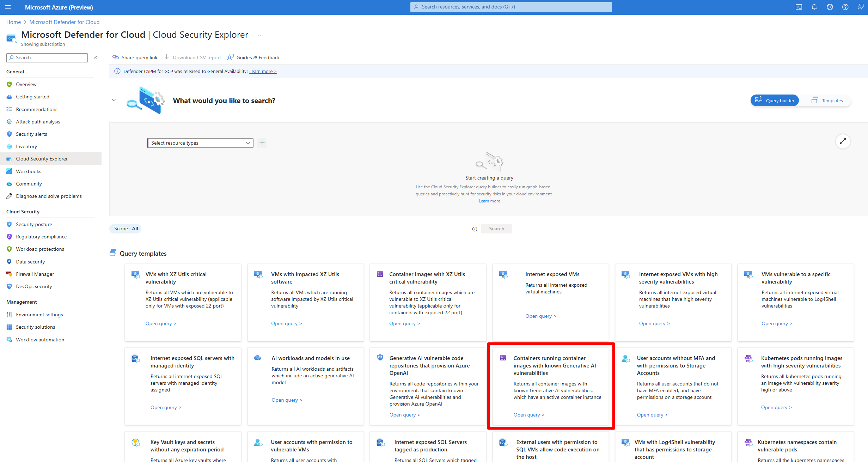Click the plus icon beside resource types
This screenshot has width=868, height=462.
[262, 143]
